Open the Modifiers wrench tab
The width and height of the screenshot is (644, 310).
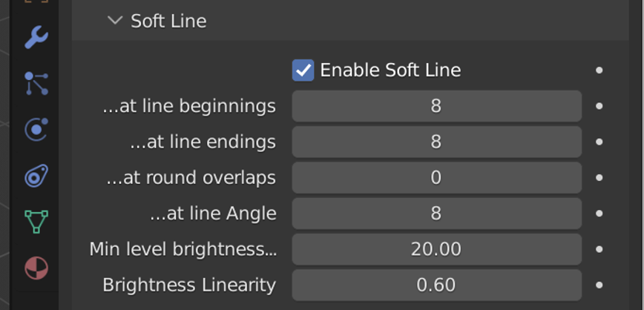pyautogui.click(x=36, y=36)
